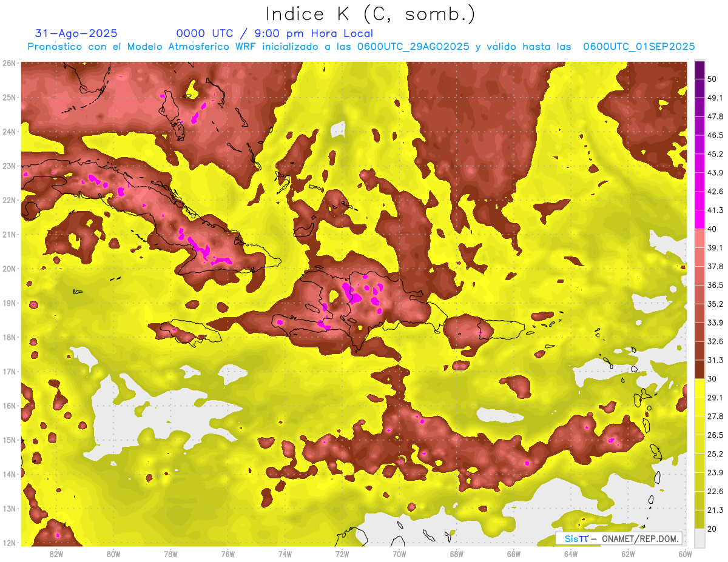The image size is (728, 562).
Task: Click the colorbar label "43.9"
Action: coord(715,173)
